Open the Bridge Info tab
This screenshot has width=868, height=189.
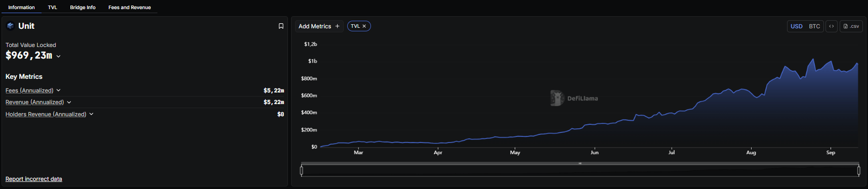tap(82, 7)
